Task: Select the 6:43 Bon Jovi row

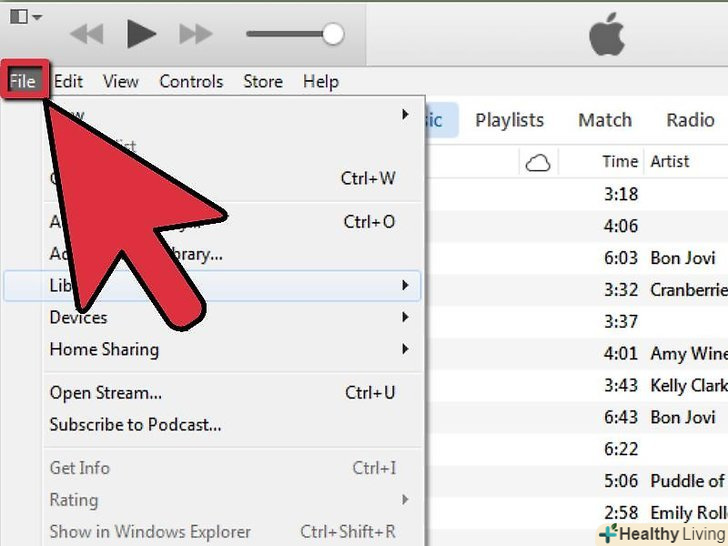Action: pyautogui.click(x=578, y=417)
